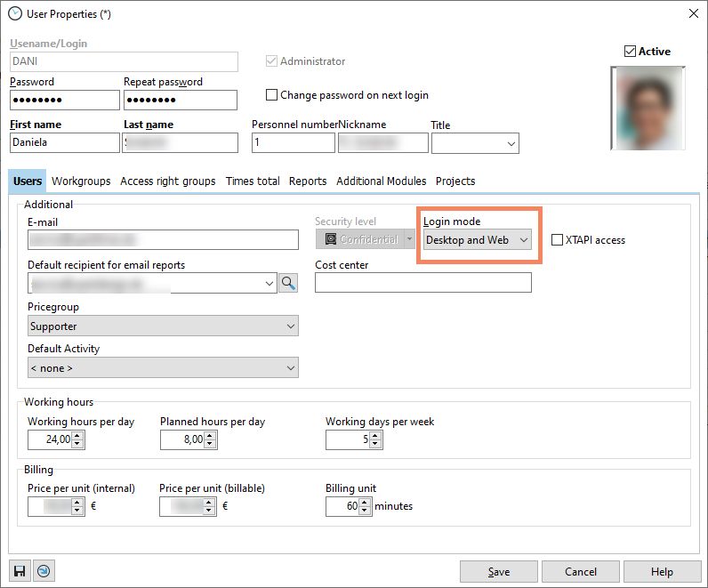Increase Working hours per day with up arrow
Screen dimensions: 708x588
click(77, 435)
